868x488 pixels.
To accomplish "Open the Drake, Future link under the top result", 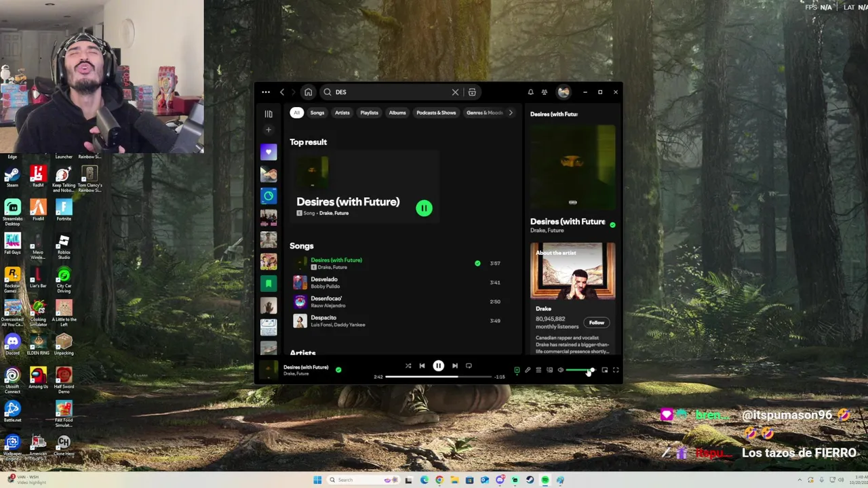I will (334, 213).
